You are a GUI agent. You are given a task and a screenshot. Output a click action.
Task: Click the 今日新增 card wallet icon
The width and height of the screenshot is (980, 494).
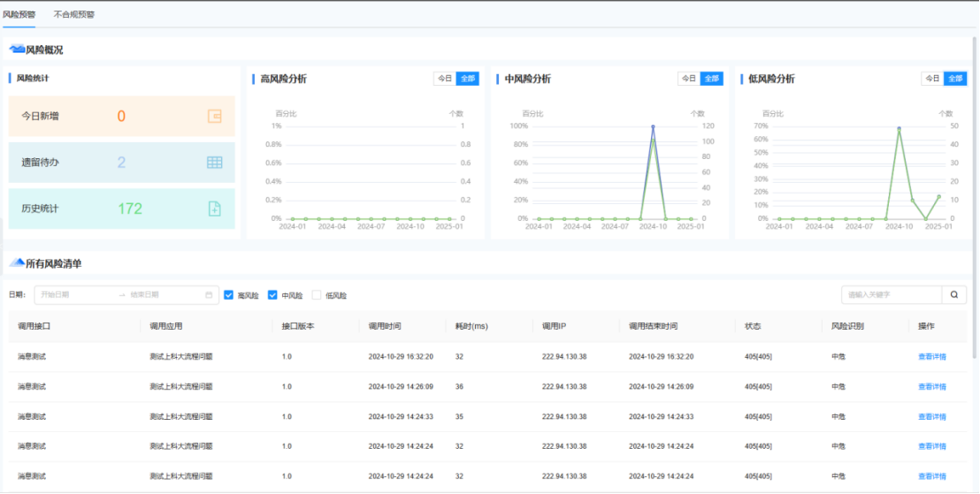214,116
